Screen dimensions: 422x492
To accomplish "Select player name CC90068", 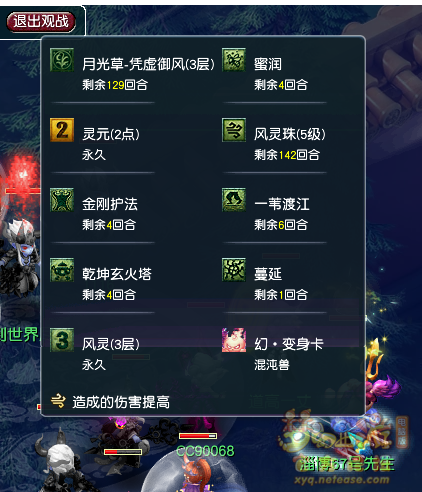I will click(205, 451).
